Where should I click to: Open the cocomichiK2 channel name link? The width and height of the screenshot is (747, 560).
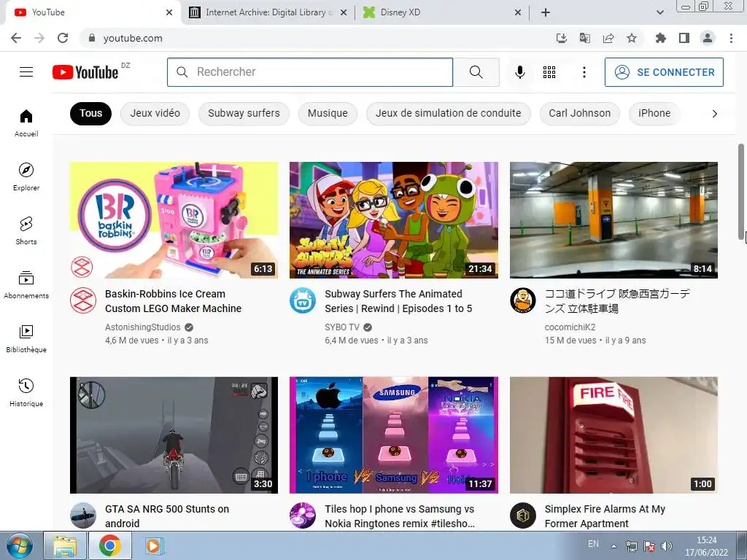pyautogui.click(x=570, y=327)
